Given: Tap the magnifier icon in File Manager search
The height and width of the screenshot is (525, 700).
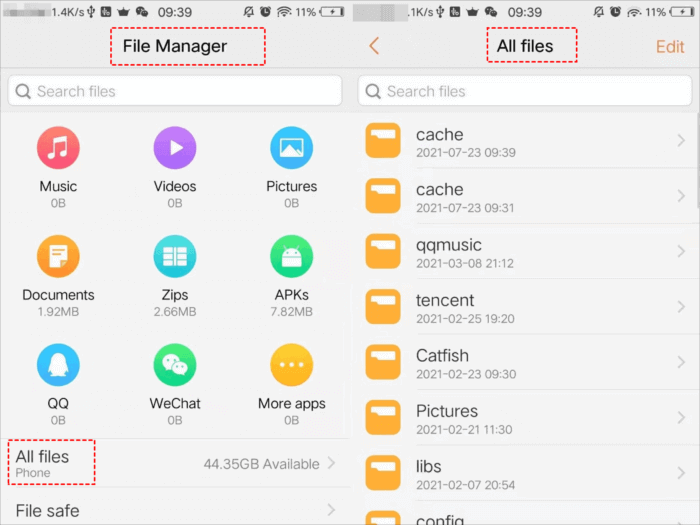Looking at the screenshot, I should (x=23, y=92).
